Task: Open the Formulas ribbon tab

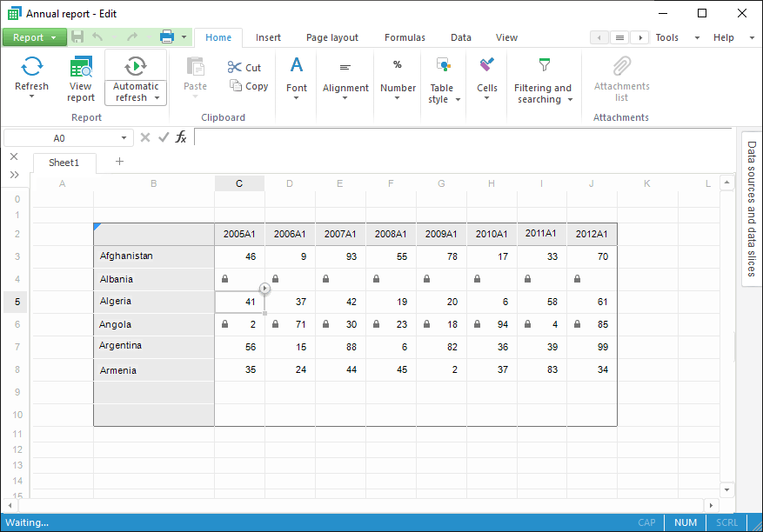Action: (405, 37)
